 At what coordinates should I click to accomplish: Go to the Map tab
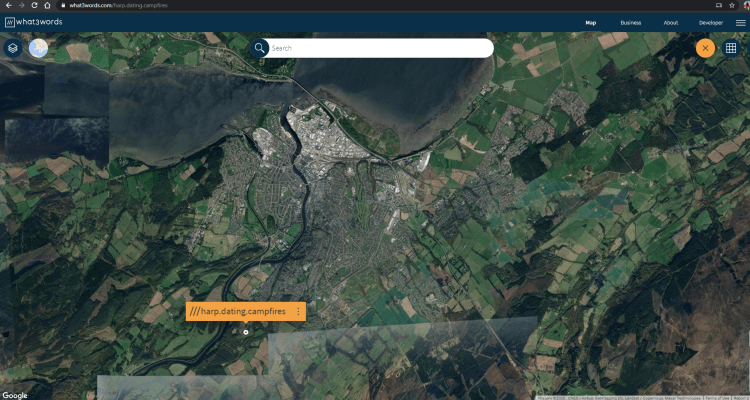tap(590, 22)
